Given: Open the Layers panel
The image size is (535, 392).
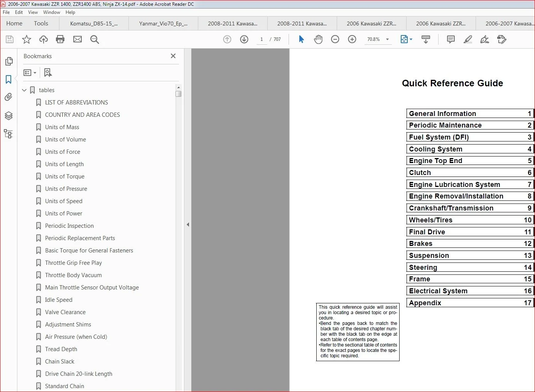Looking at the screenshot, I should click(x=8, y=116).
